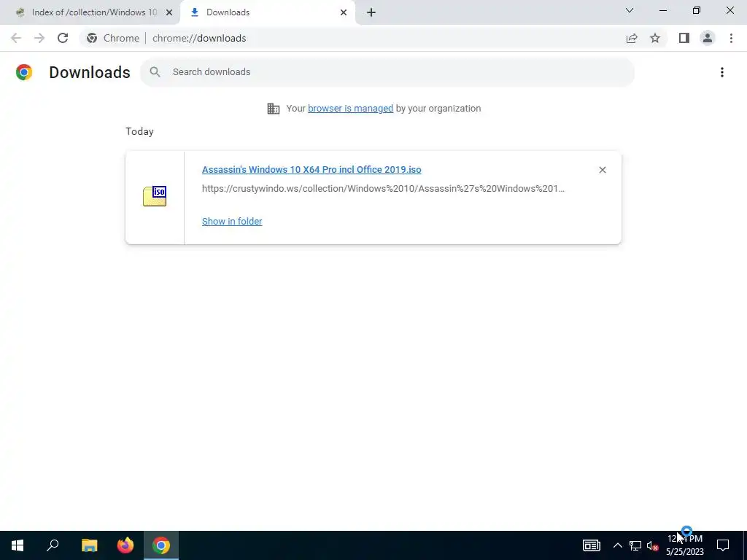Open the notification center icon
This screenshot has width=747, height=560.
click(x=723, y=545)
